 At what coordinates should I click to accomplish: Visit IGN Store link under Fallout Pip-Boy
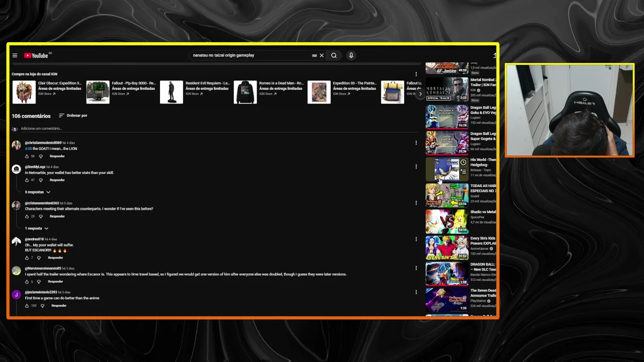[x=120, y=94]
